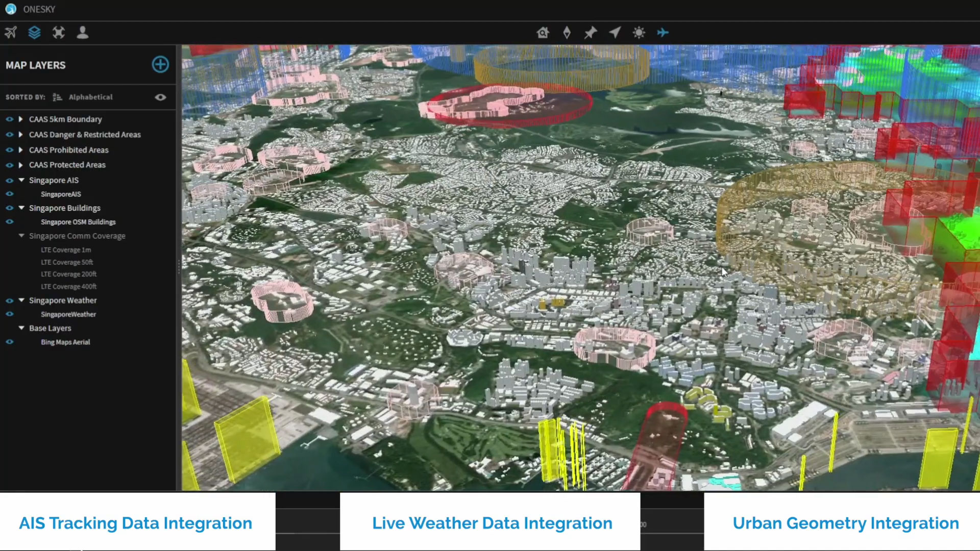Screen dimensions: 980x551
Task: Open the aircraft icon in left toolbar
Action: click(11, 33)
